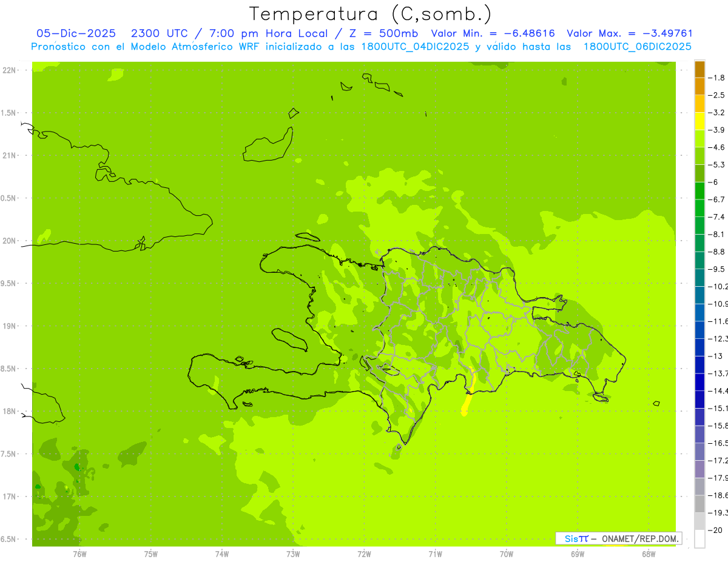The height and width of the screenshot is (562, 728).
Task: Click the 'Valor Max. = -3.49761' readout
Action: (630, 33)
